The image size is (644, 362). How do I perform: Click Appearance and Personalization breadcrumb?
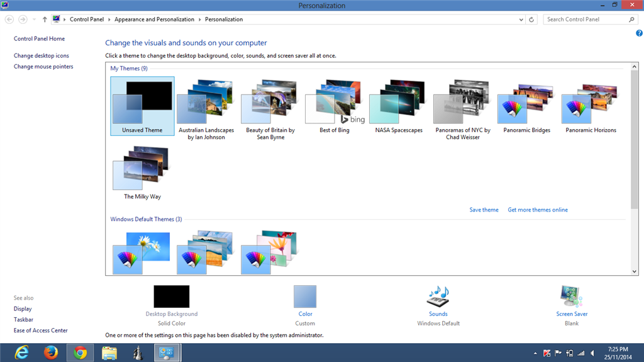coord(154,20)
